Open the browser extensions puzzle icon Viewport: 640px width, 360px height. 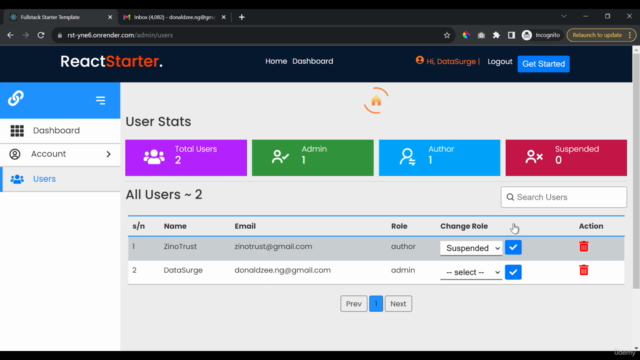click(496, 35)
